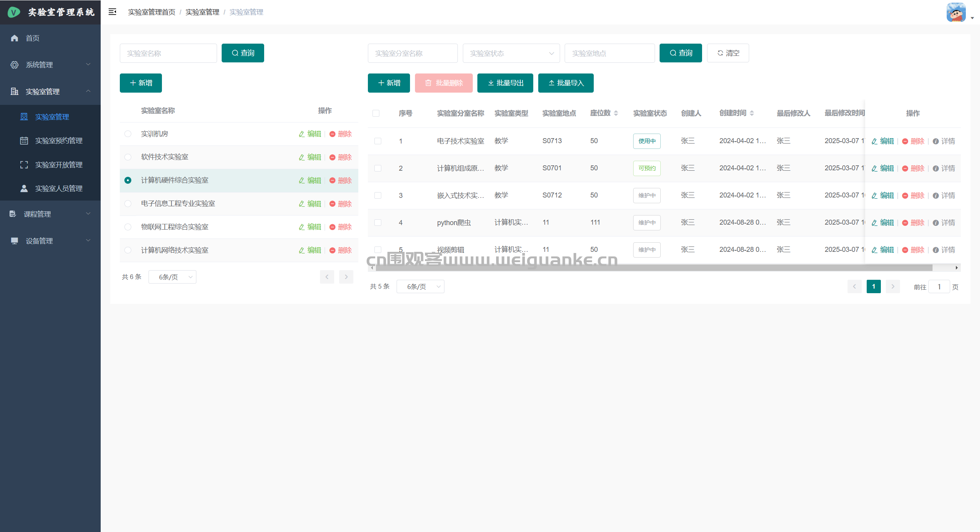Open the 实验室状态 dropdown filter
Screen dimensions: 980x532
(x=511, y=53)
